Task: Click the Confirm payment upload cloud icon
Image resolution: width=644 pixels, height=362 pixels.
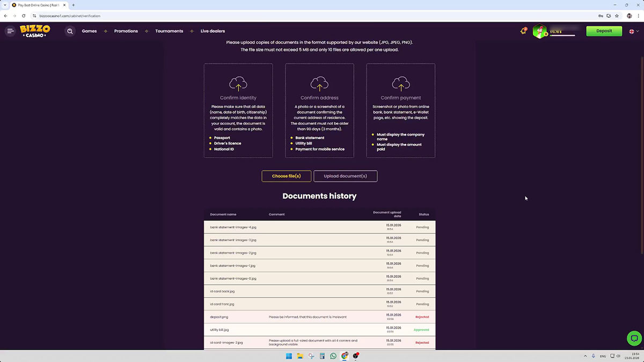Action: [401, 84]
